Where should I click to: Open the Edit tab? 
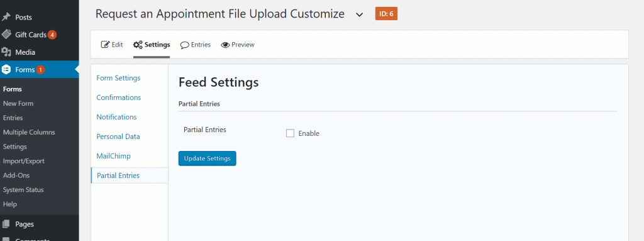[112, 45]
